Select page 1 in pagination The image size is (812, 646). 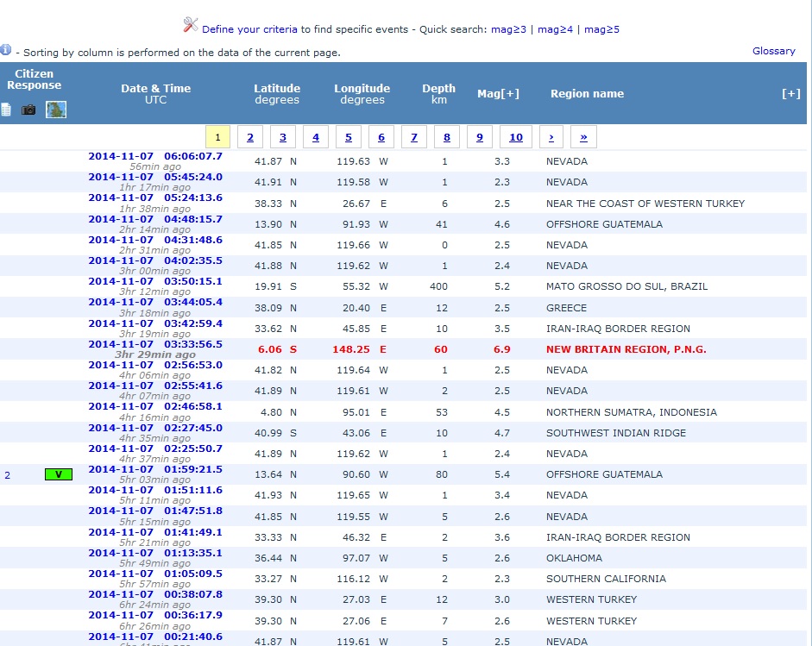click(217, 137)
